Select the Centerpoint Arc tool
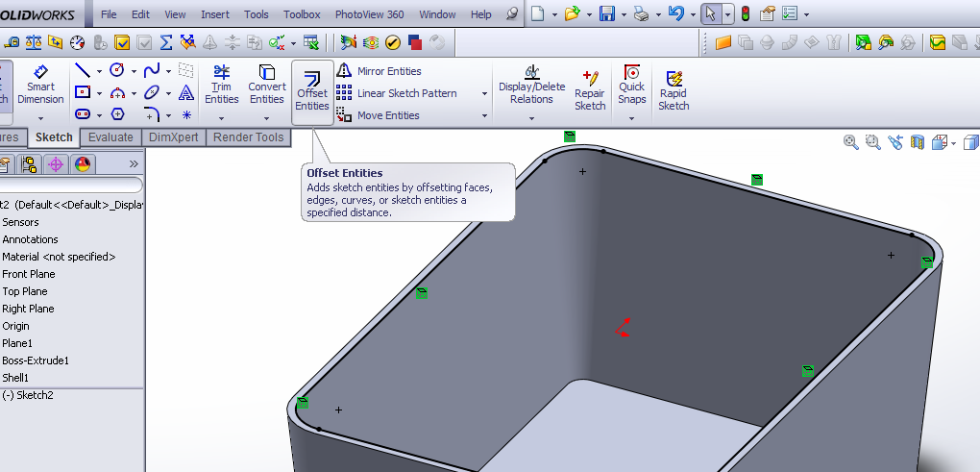Viewport: 980px width, 472px height. [117, 92]
